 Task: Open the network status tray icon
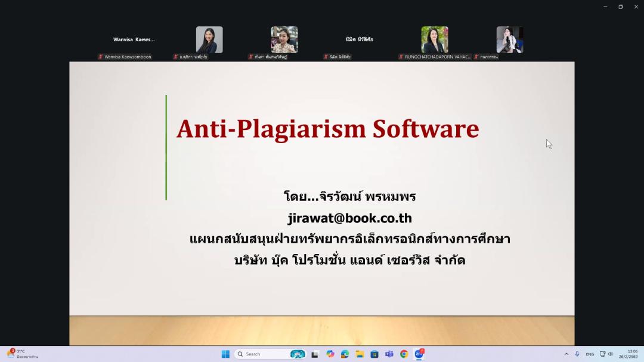(x=602, y=354)
